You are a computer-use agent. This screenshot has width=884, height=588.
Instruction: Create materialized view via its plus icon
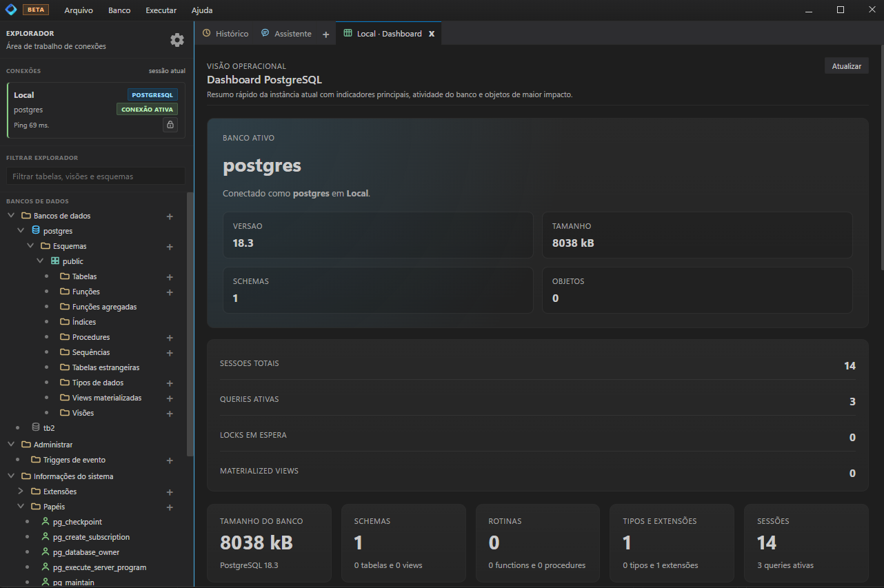pyautogui.click(x=170, y=398)
